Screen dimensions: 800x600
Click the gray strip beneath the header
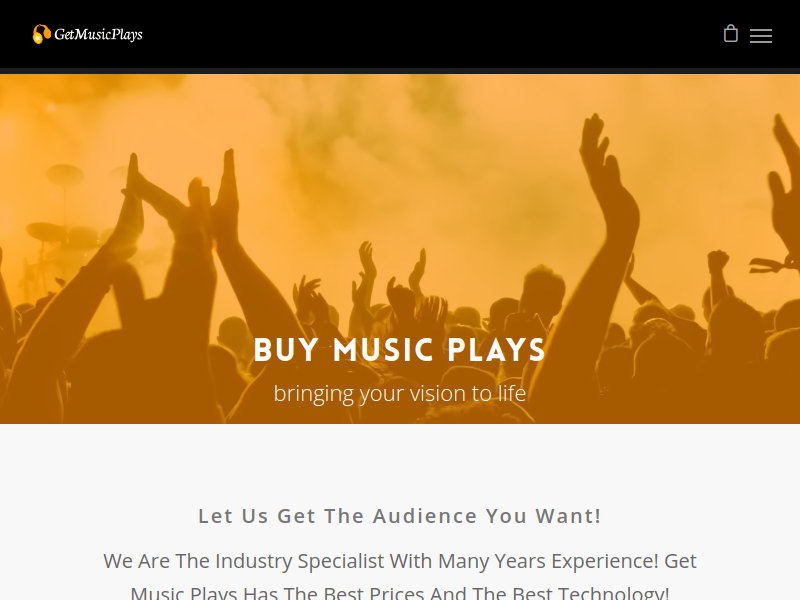point(400,71)
